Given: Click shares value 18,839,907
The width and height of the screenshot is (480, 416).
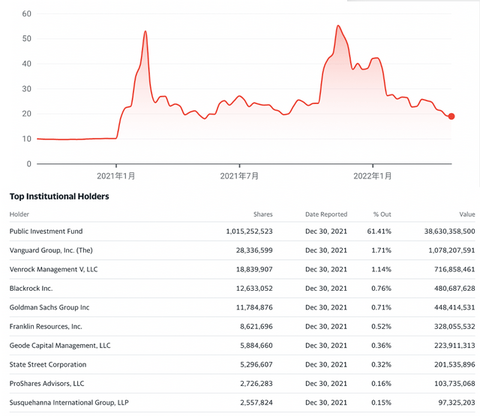Looking at the screenshot, I should click(254, 269).
